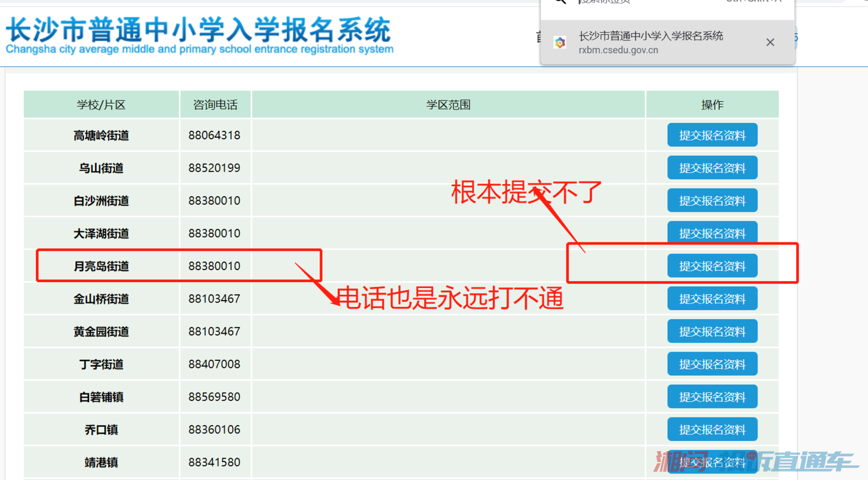The width and height of the screenshot is (868, 480).
Task: Select the 黄金园街道 name cell
Action: pyautogui.click(x=101, y=331)
